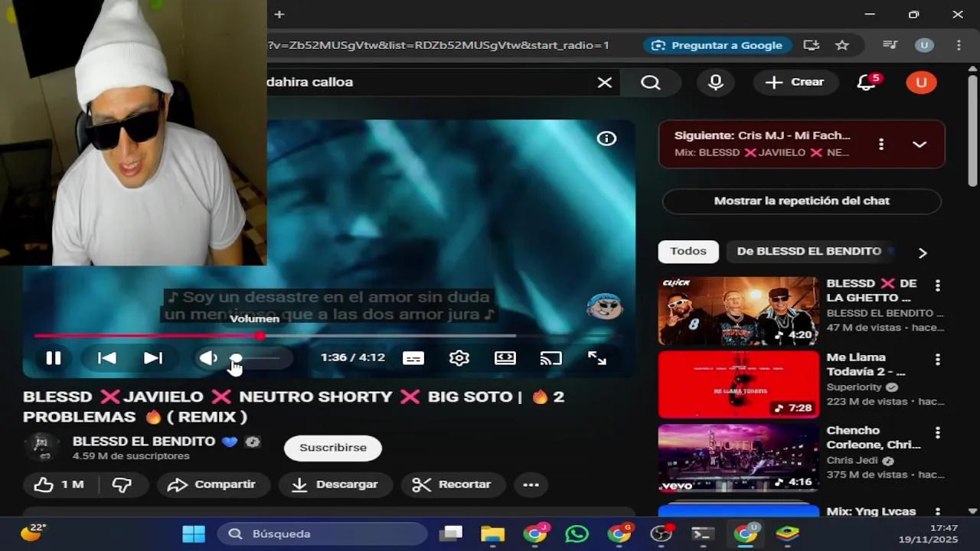This screenshot has width=980, height=551.
Task: Open options for BLESSD DE LA GHETTO video
Action: (x=937, y=285)
